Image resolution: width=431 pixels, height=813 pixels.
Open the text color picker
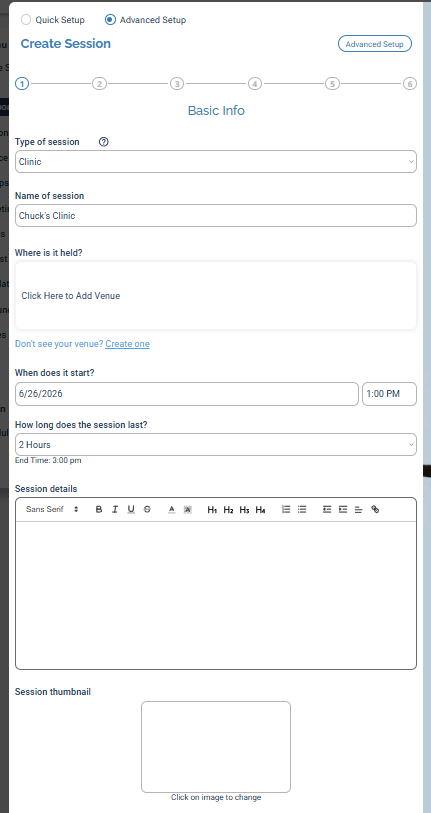(x=172, y=510)
